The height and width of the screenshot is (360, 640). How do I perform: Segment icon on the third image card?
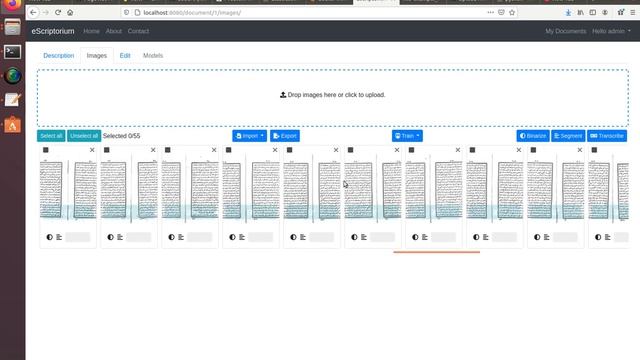181,237
